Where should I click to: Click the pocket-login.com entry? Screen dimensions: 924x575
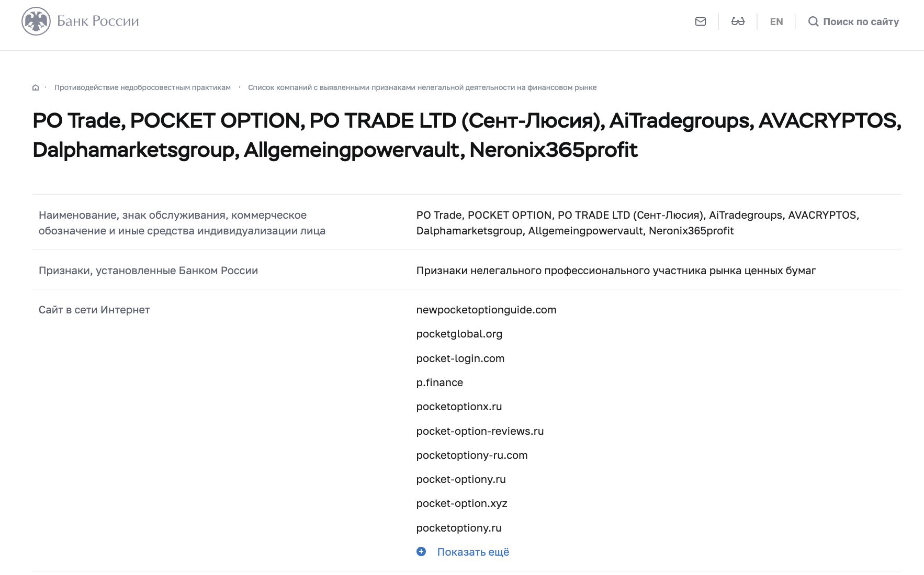[x=460, y=358]
